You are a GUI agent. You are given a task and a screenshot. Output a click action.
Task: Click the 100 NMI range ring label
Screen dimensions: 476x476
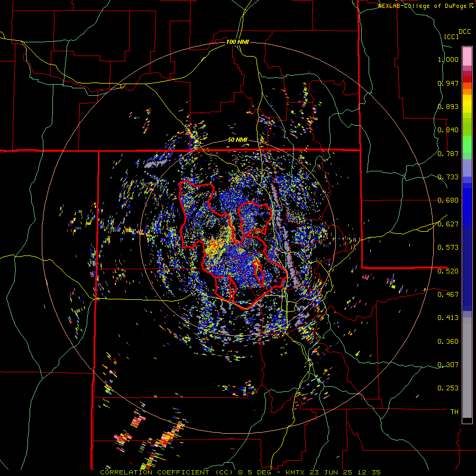[x=237, y=42]
